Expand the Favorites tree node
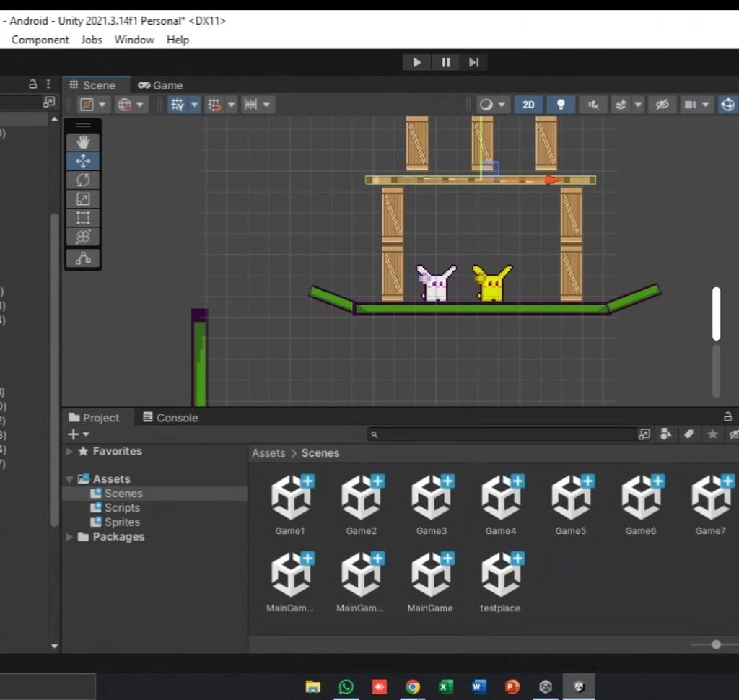 69,452
